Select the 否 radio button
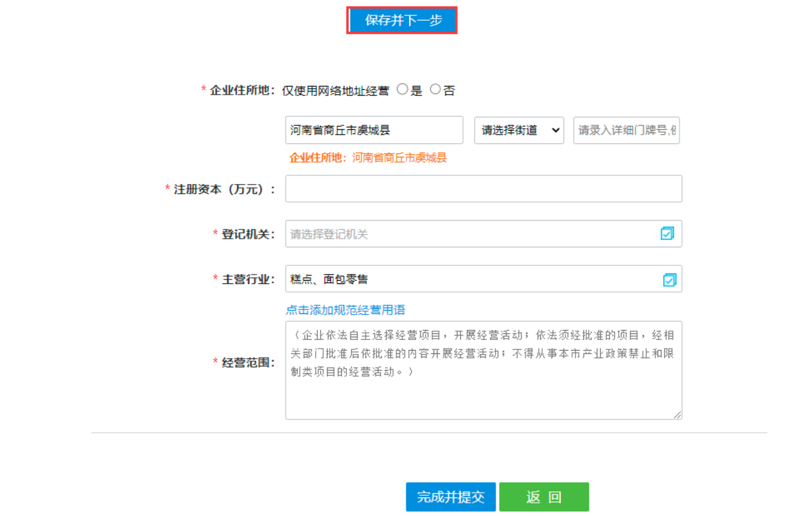 tap(435, 87)
